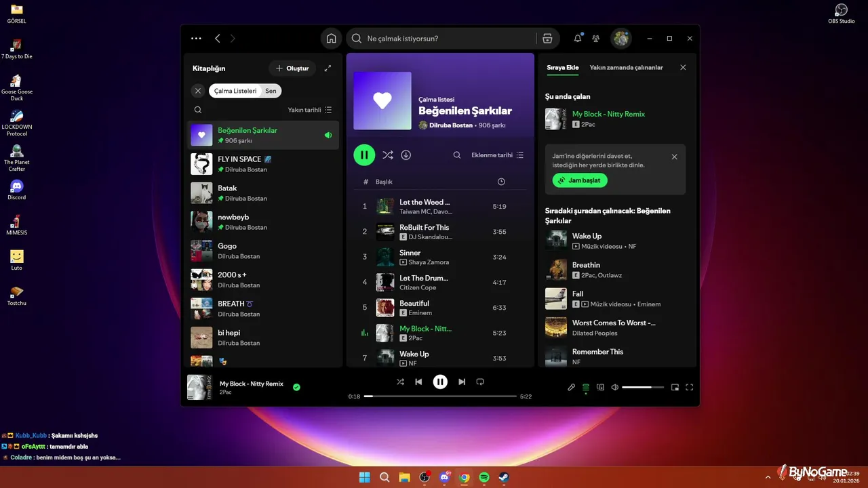
Task: Open Yakın tarihli sort dropdown
Action: (x=310, y=110)
